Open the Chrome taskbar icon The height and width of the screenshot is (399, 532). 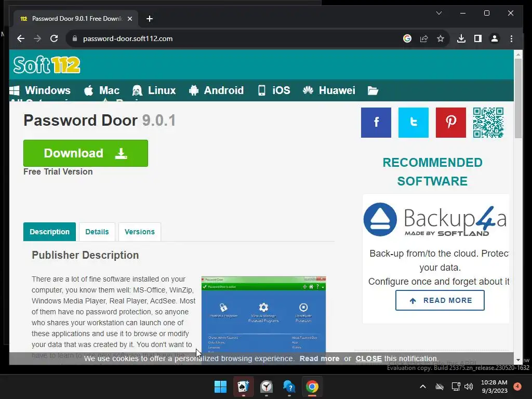(x=312, y=387)
